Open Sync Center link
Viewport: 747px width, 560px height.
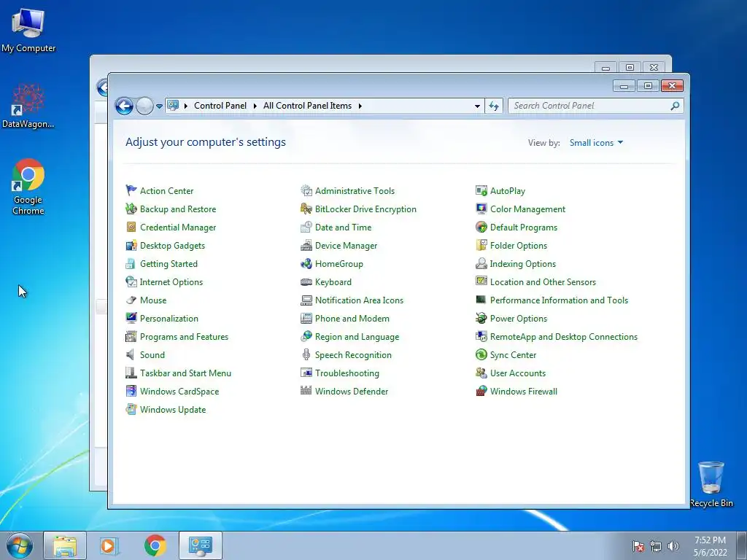(513, 355)
